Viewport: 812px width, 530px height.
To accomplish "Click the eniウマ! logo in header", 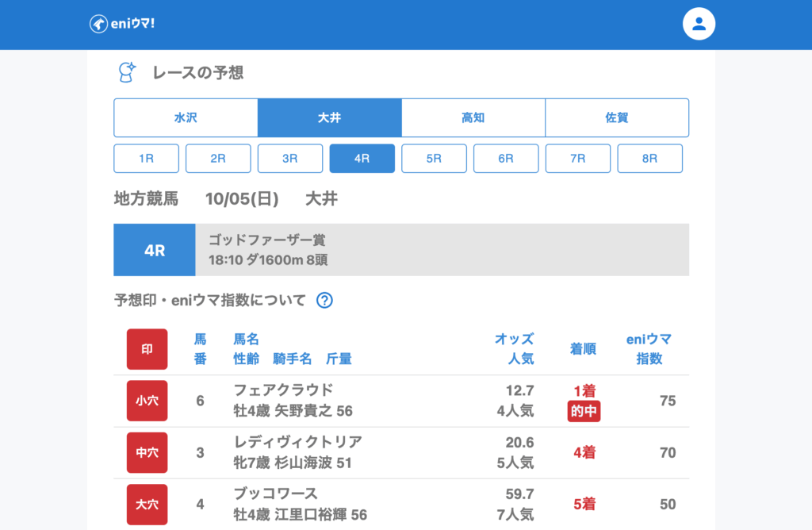I will [121, 24].
